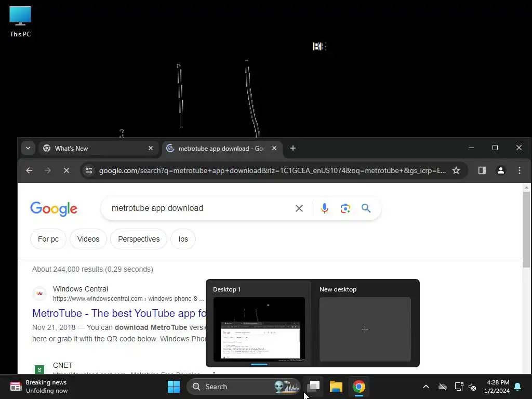Start voice search with microphone

click(x=324, y=208)
